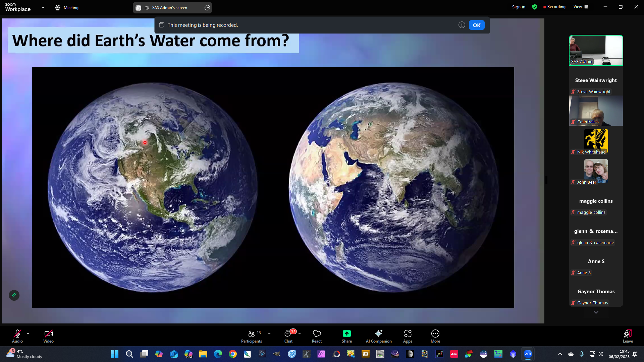Screen dimensions: 644x362
Task: Open the More options menu
Action: point(435,336)
